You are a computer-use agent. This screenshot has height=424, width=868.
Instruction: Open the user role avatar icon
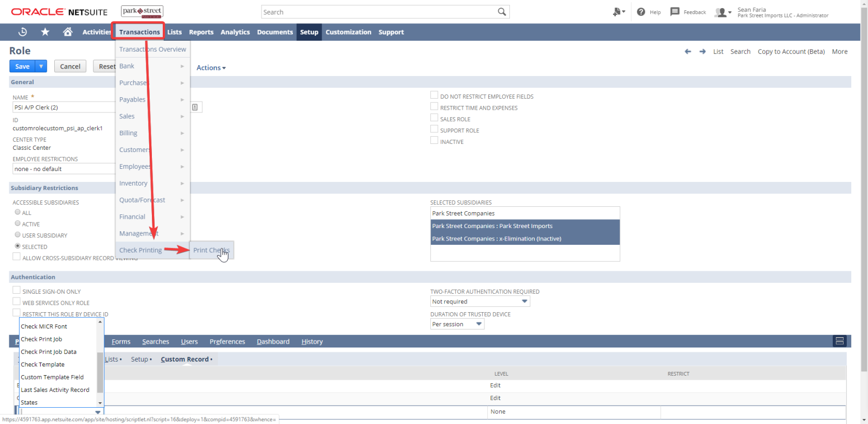723,12
